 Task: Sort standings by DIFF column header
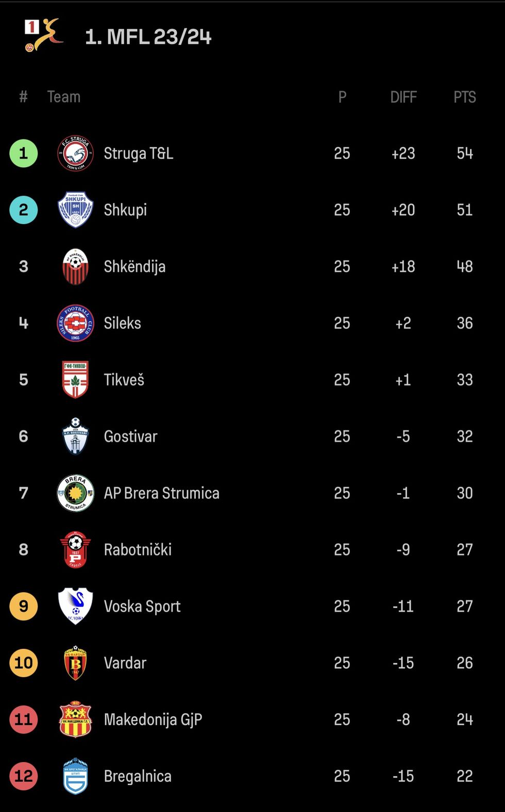click(x=403, y=97)
